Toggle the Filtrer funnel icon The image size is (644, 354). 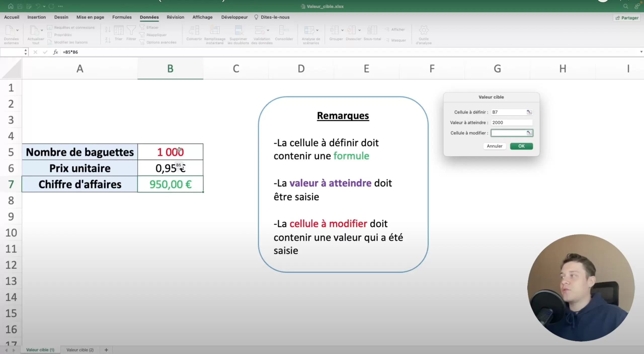pyautogui.click(x=131, y=30)
